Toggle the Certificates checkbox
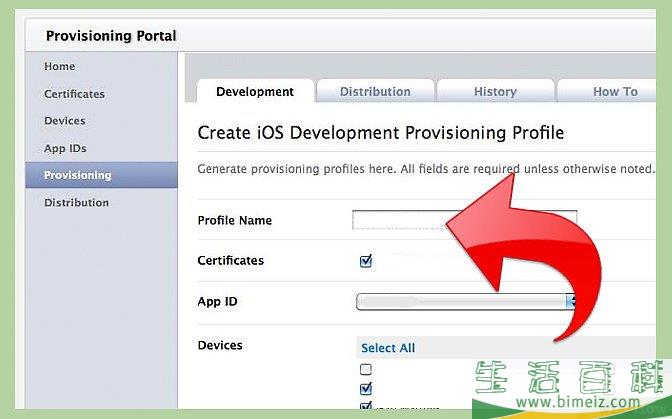 click(x=366, y=261)
